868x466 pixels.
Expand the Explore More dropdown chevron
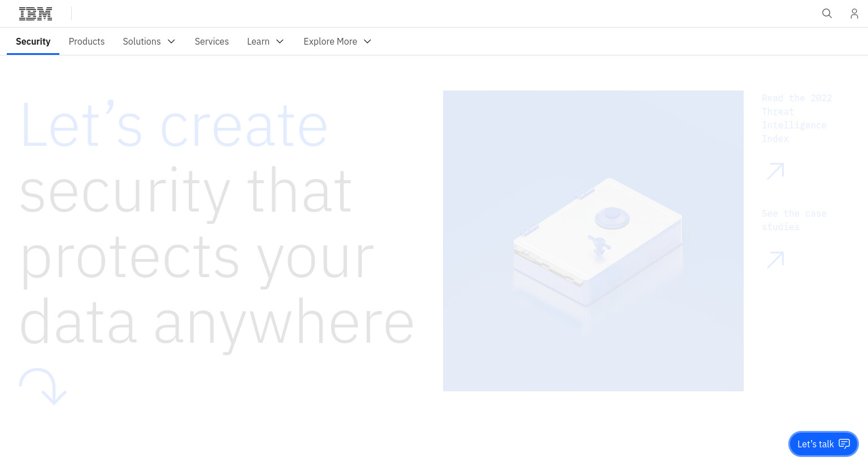(x=367, y=41)
